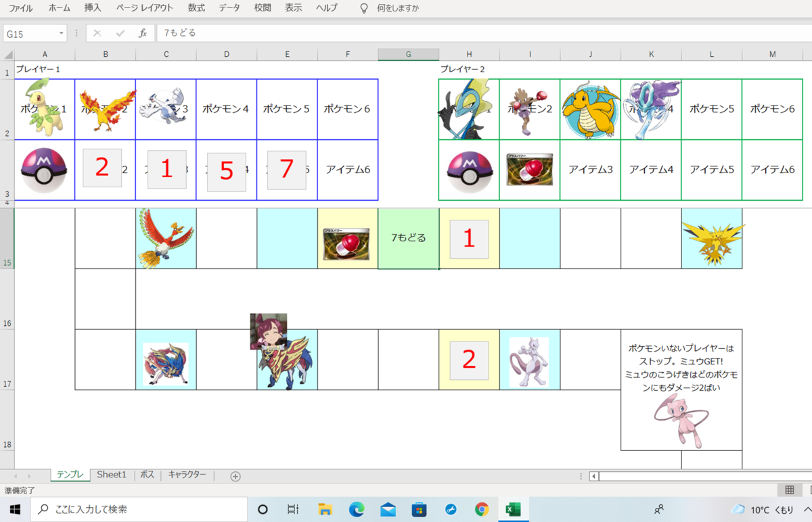
Task: Click the confirm checkmark in formula bar
Action: point(120,33)
